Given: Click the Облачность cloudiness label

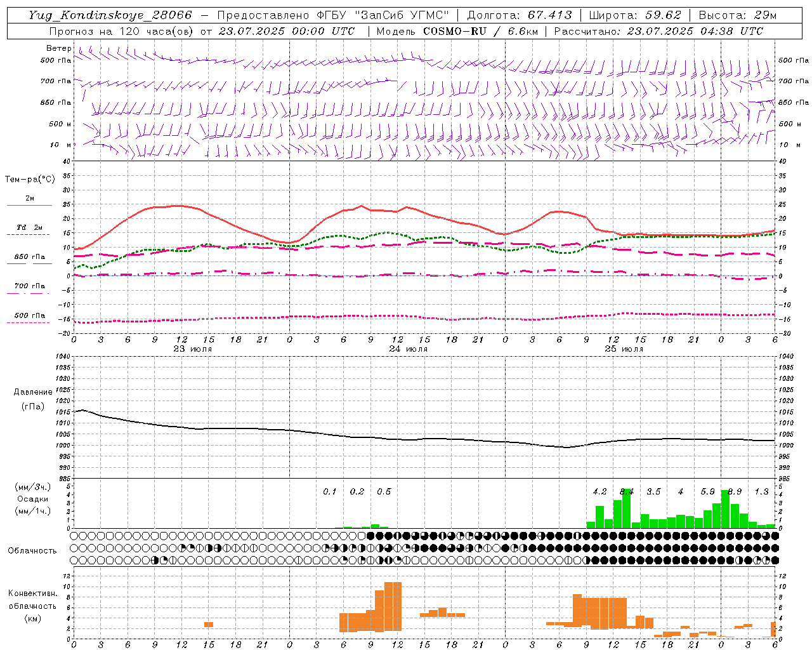Looking at the screenshot, I should pos(32,550).
